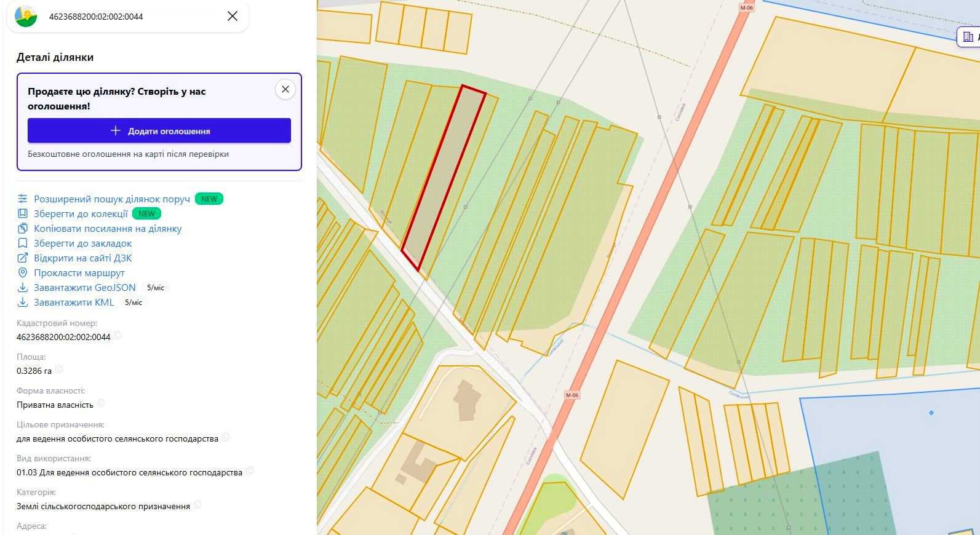Open 'Розширений пошук ділянок поруч' link
The width and height of the screenshot is (980, 535).
pos(112,199)
